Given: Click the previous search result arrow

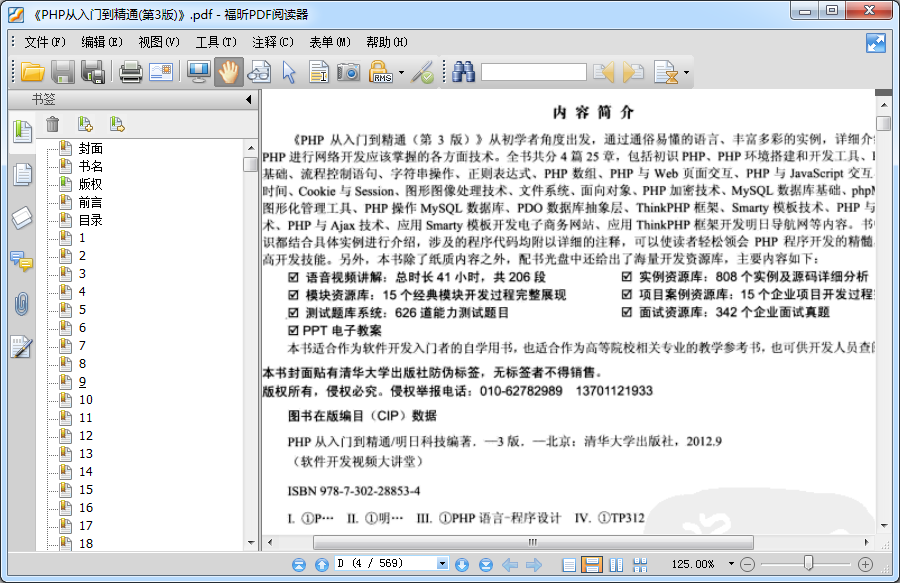Looking at the screenshot, I should click(x=604, y=72).
